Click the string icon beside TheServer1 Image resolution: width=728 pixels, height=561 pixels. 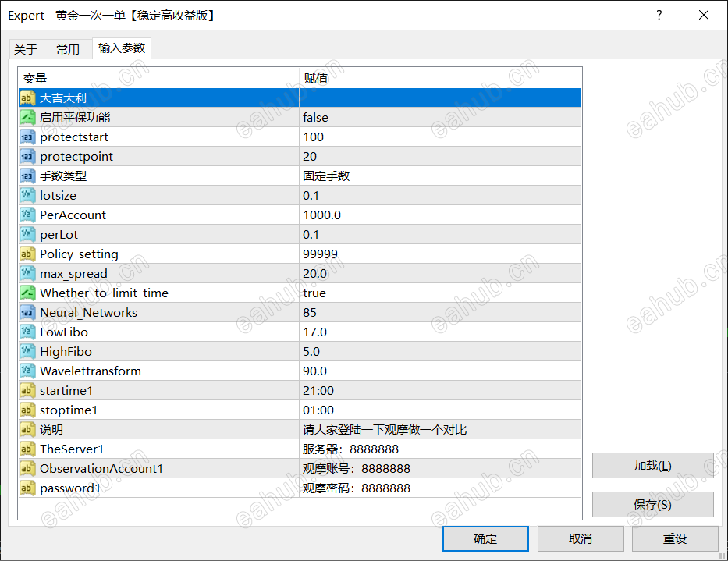(27, 449)
